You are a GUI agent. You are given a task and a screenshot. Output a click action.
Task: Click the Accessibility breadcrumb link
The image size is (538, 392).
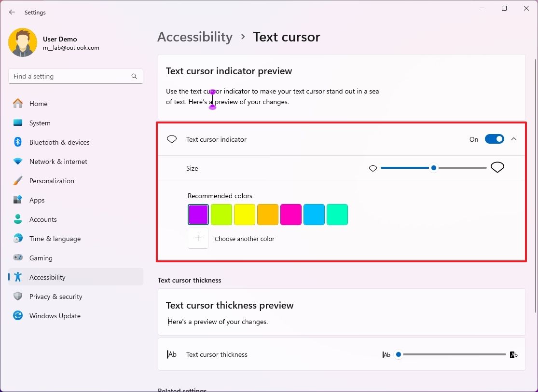(x=195, y=37)
